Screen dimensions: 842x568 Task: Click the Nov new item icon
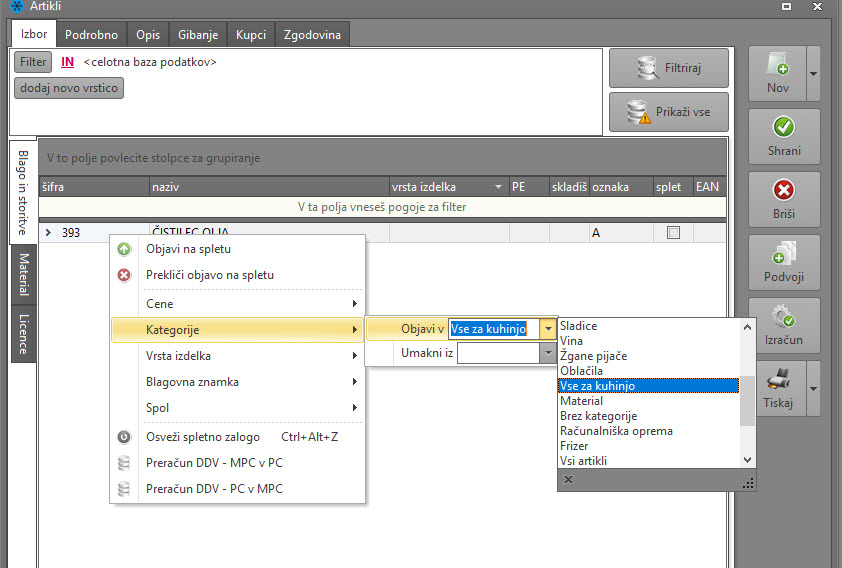[778, 65]
